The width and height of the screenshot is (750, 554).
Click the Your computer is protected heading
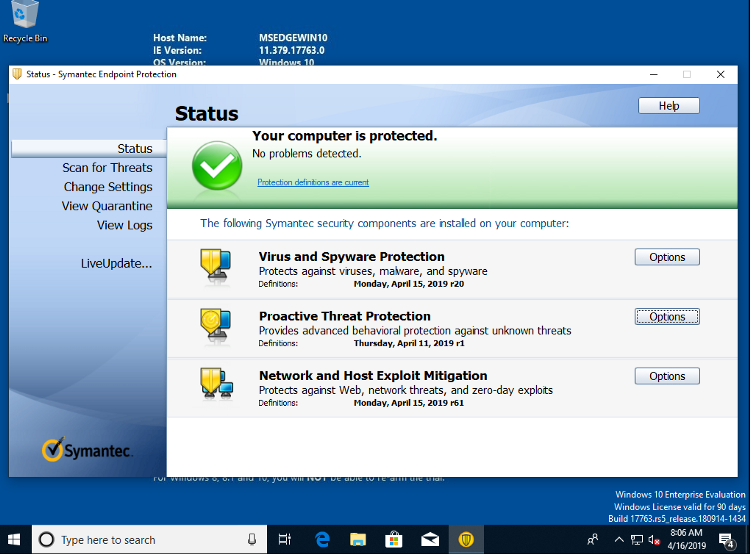tap(344, 136)
